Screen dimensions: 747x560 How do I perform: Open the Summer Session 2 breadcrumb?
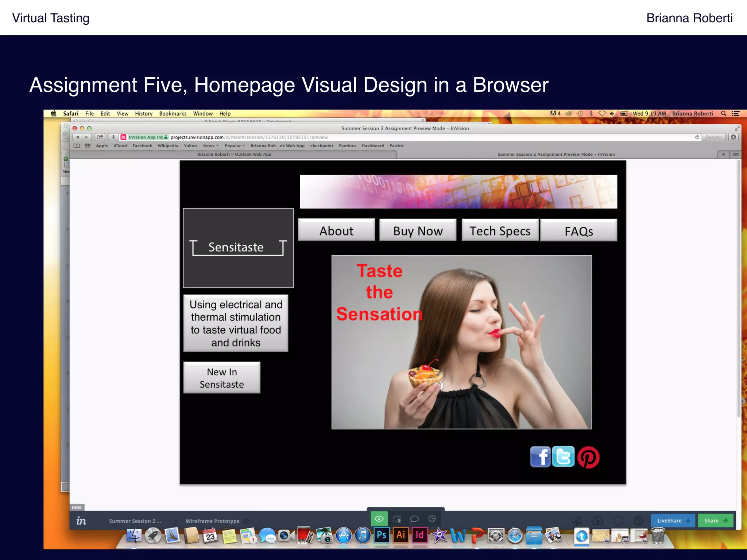click(135, 521)
